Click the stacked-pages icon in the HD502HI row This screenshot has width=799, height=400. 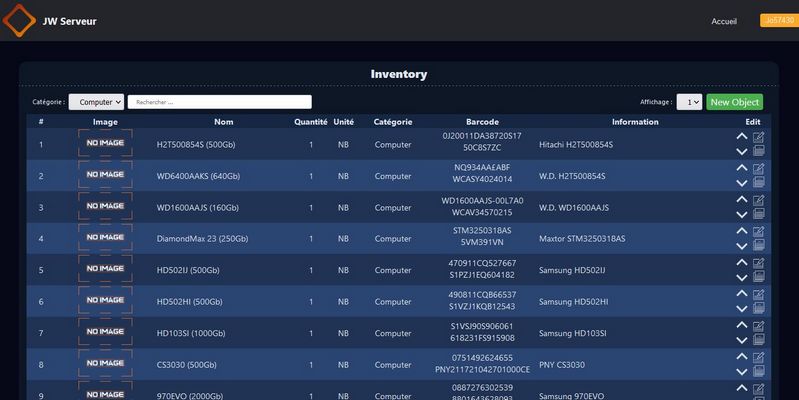[x=758, y=308]
